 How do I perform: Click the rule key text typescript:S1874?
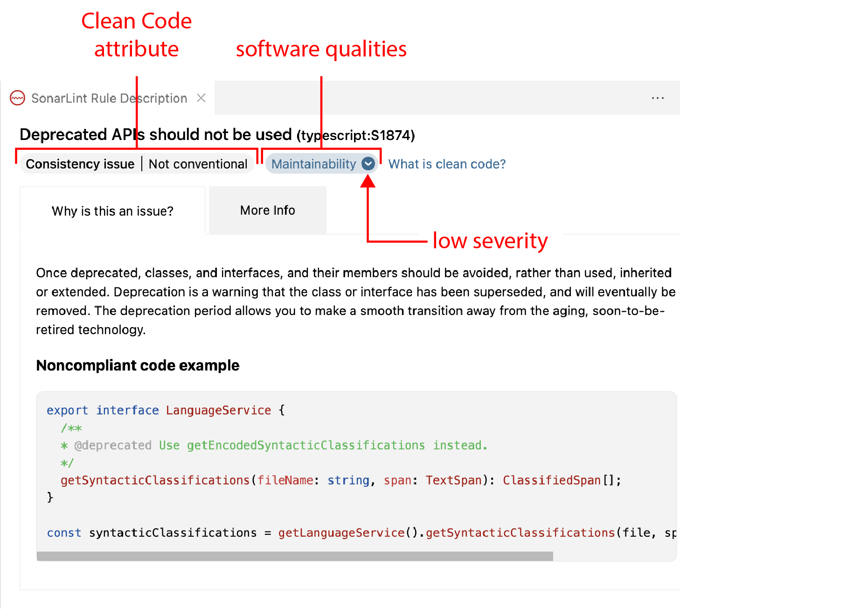(x=356, y=135)
